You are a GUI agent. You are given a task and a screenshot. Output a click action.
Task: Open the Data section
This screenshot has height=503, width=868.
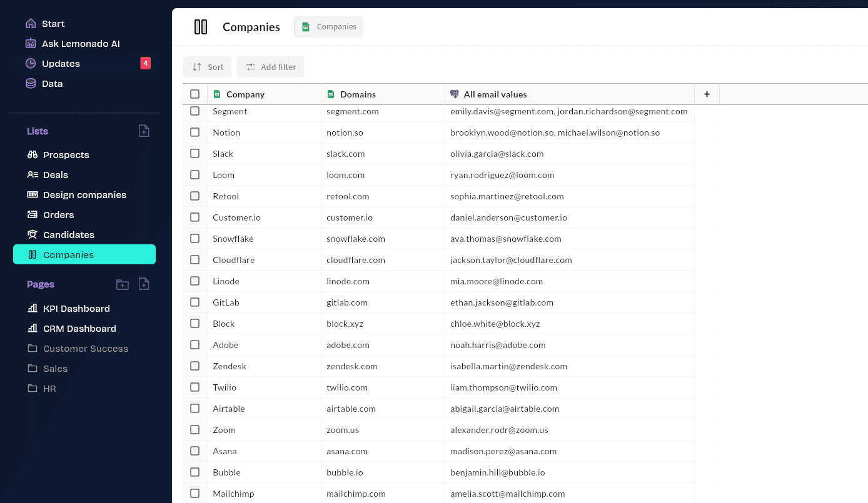(52, 84)
